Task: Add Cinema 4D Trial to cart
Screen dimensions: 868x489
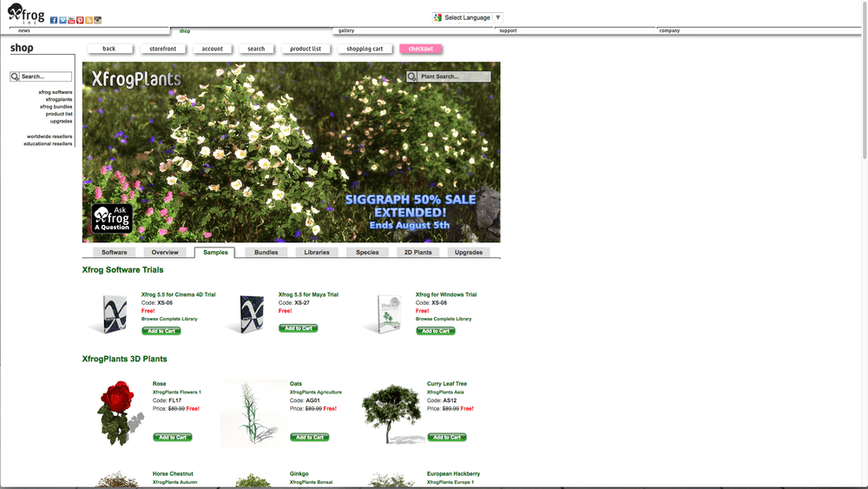Action: point(161,331)
